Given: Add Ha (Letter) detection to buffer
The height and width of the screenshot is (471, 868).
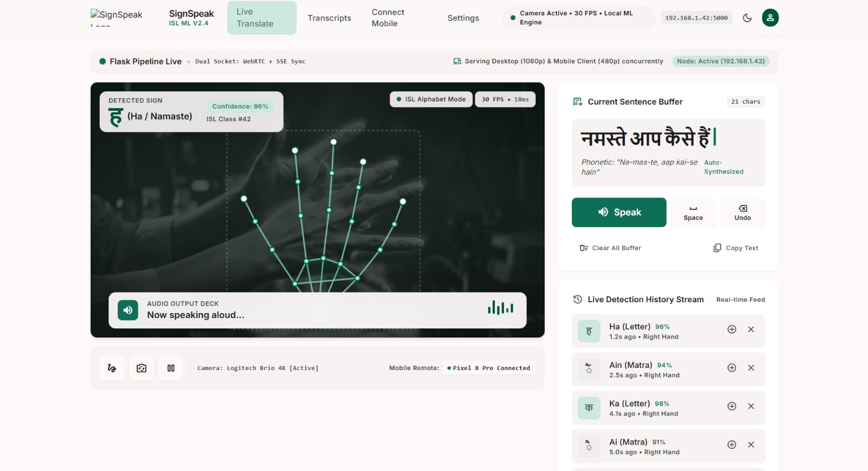Looking at the screenshot, I should [732, 329].
